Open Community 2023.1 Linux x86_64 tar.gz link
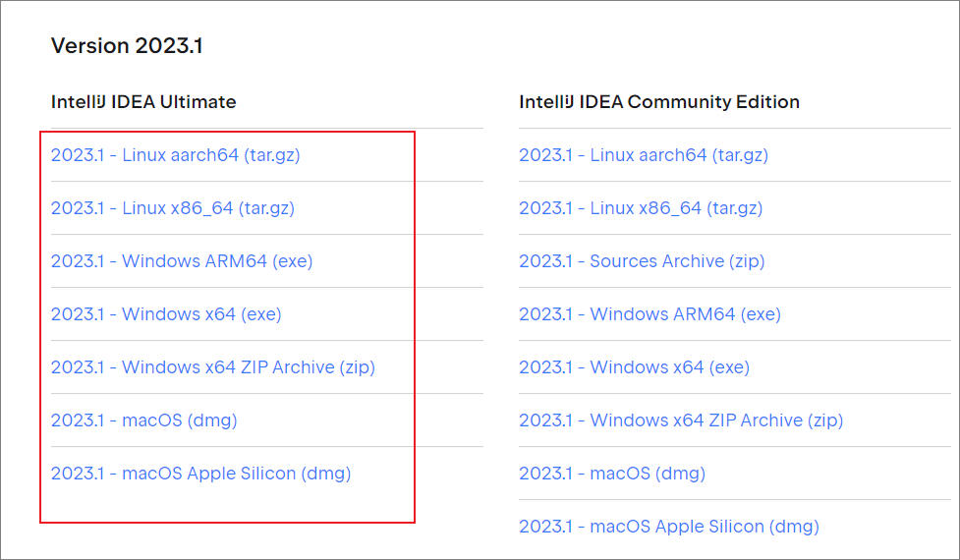This screenshot has width=960, height=560. click(640, 208)
